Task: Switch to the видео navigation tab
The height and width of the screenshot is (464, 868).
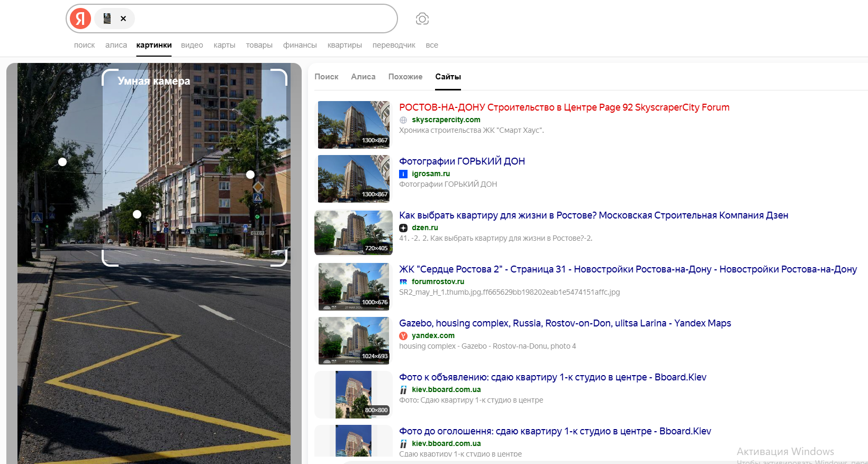Action: [x=192, y=45]
